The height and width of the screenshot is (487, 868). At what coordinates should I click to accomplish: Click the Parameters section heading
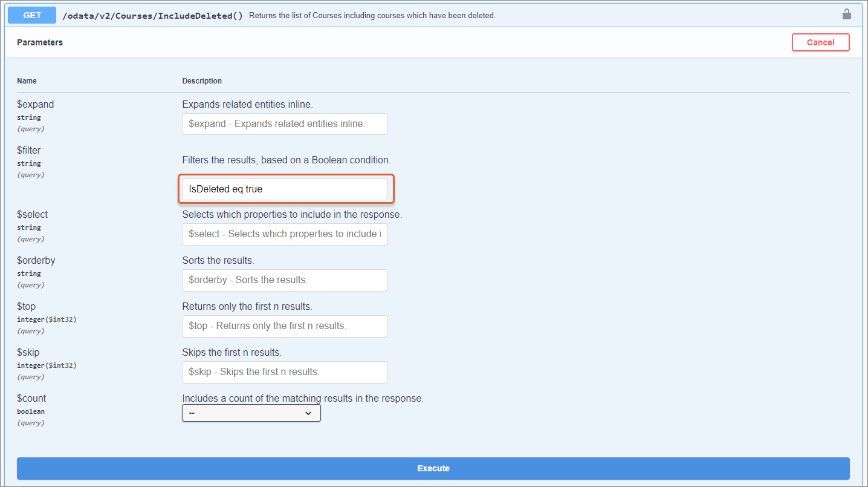(40, 42)
